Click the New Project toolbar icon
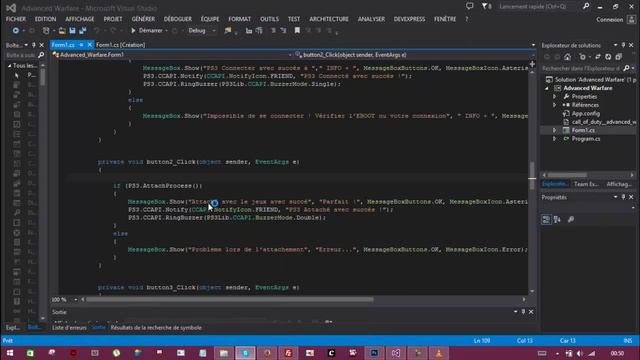The image size is (640, 360). point(46,31)
